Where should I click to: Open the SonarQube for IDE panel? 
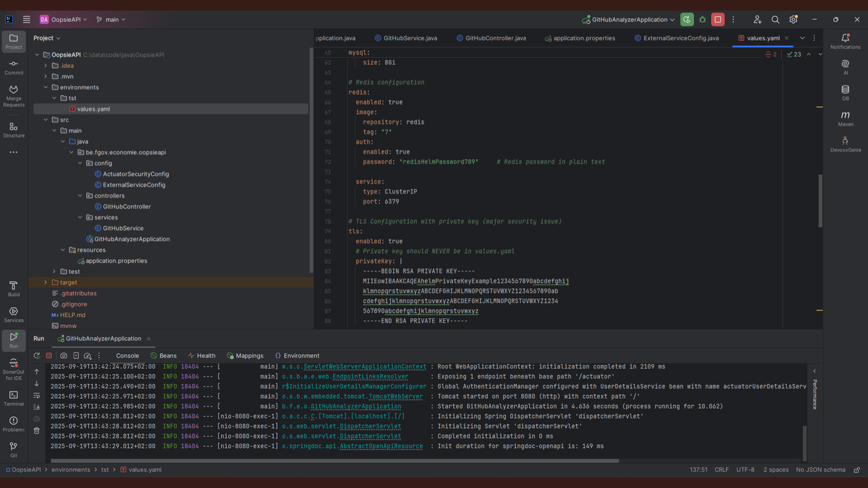click(x=13, y=369)
